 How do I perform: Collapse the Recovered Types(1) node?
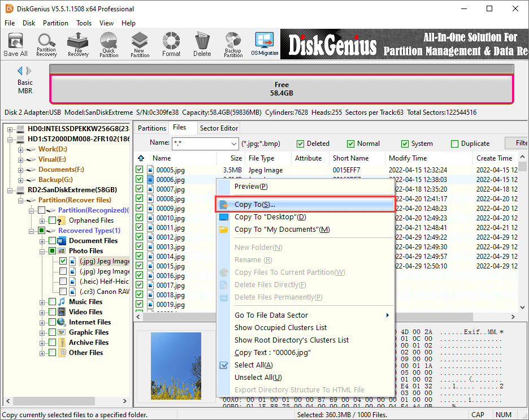pyautogui.click(x=31, y=231)
